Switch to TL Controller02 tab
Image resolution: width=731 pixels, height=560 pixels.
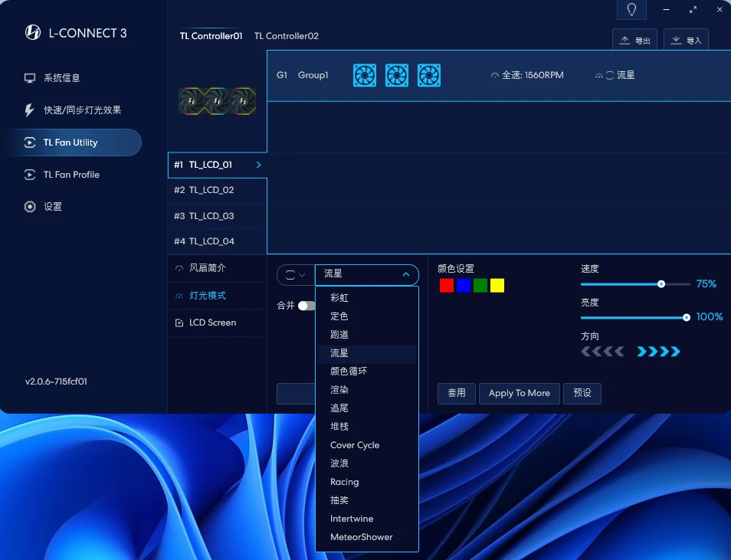(287, 36)
